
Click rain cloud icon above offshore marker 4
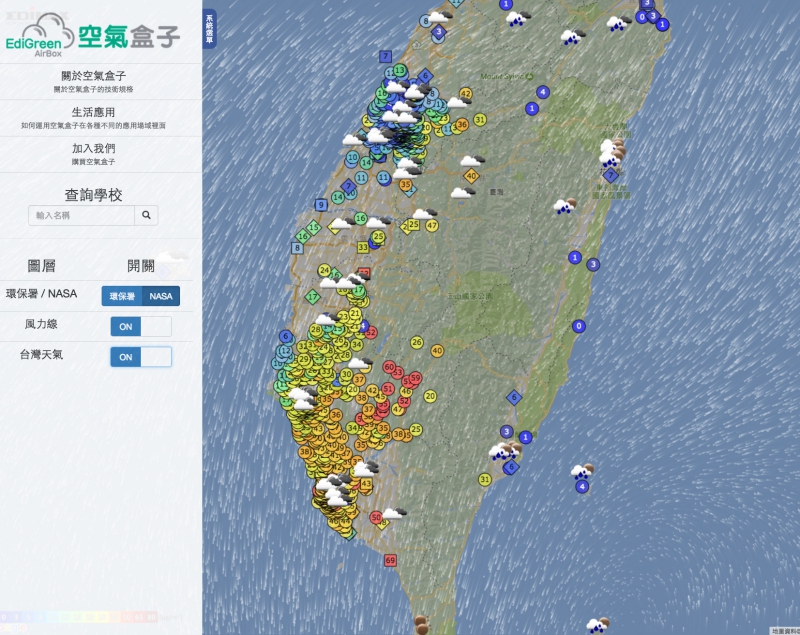coord(582,471)
